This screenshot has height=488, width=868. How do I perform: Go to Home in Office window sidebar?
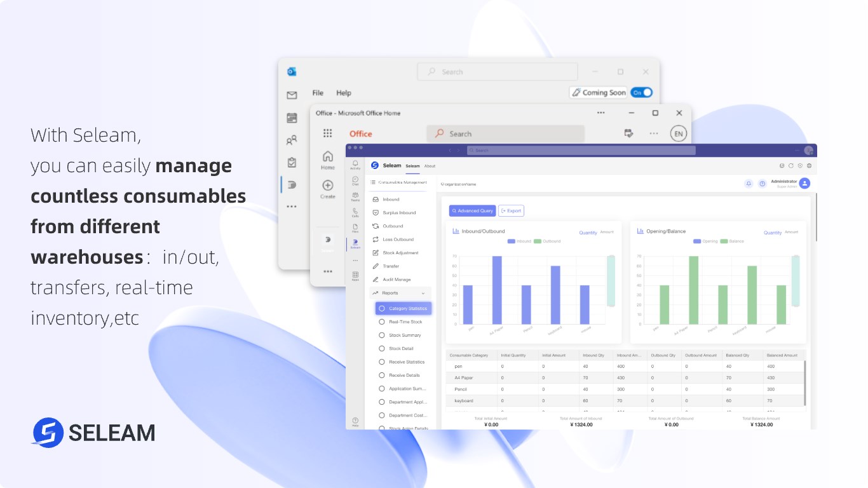[x=327, y=160]
